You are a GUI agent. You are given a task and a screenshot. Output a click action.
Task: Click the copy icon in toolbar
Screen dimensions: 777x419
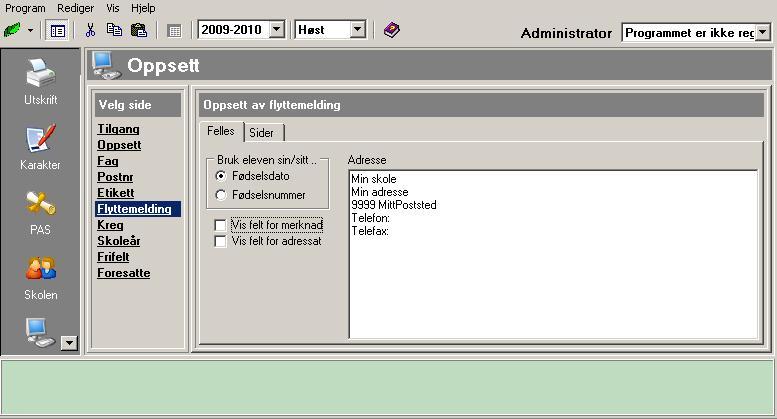(x=114, y=30)
